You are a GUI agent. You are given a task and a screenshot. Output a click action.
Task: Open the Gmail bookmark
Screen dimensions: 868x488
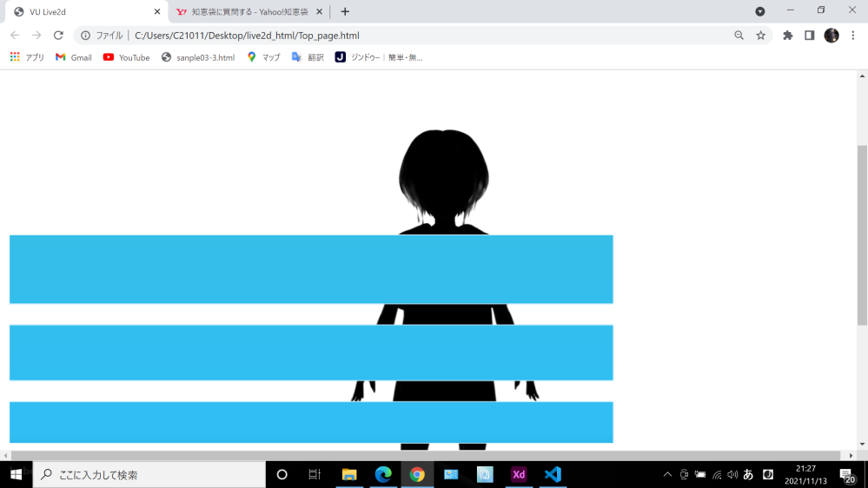point(74,57)
